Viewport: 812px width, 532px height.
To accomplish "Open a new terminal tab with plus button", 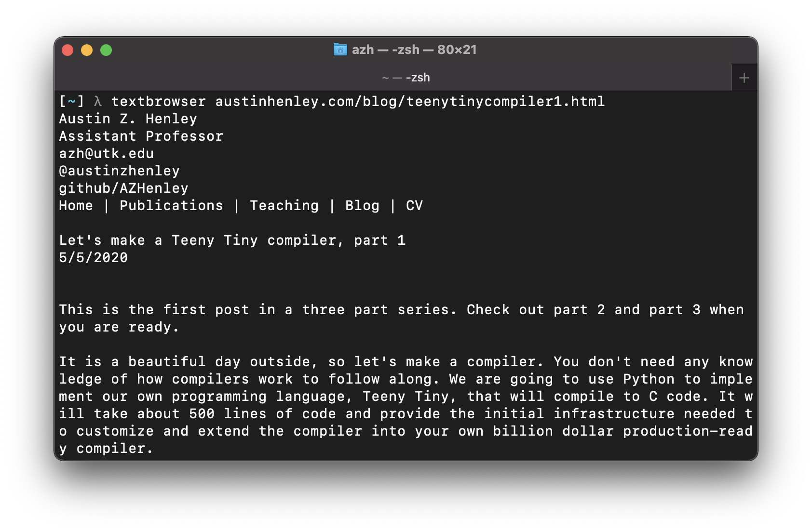I will (x=744, y=78).
